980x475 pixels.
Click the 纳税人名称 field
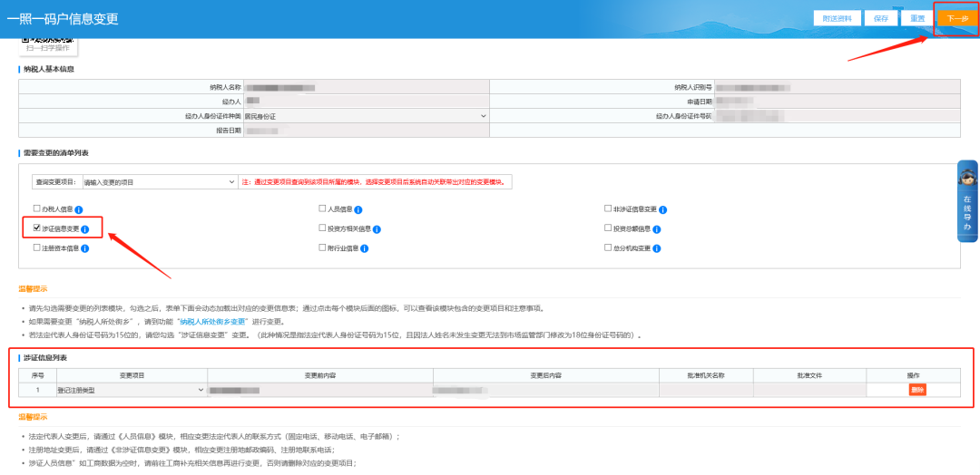point(366,87)
